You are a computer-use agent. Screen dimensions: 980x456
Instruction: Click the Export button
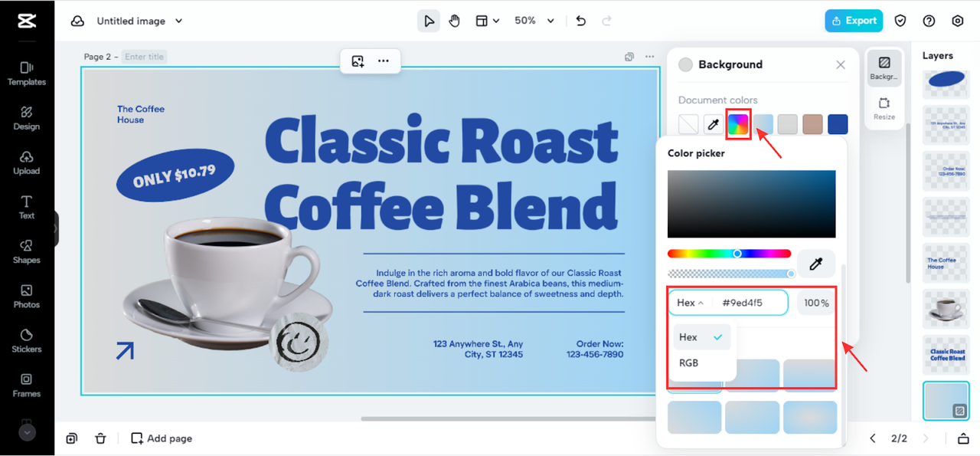pos(854,21)
